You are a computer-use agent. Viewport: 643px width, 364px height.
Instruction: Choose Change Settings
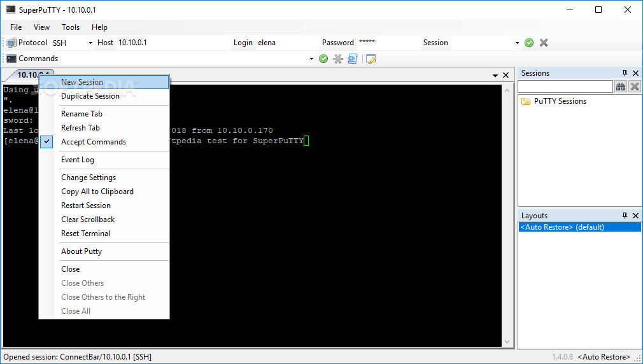pos(104,178)
